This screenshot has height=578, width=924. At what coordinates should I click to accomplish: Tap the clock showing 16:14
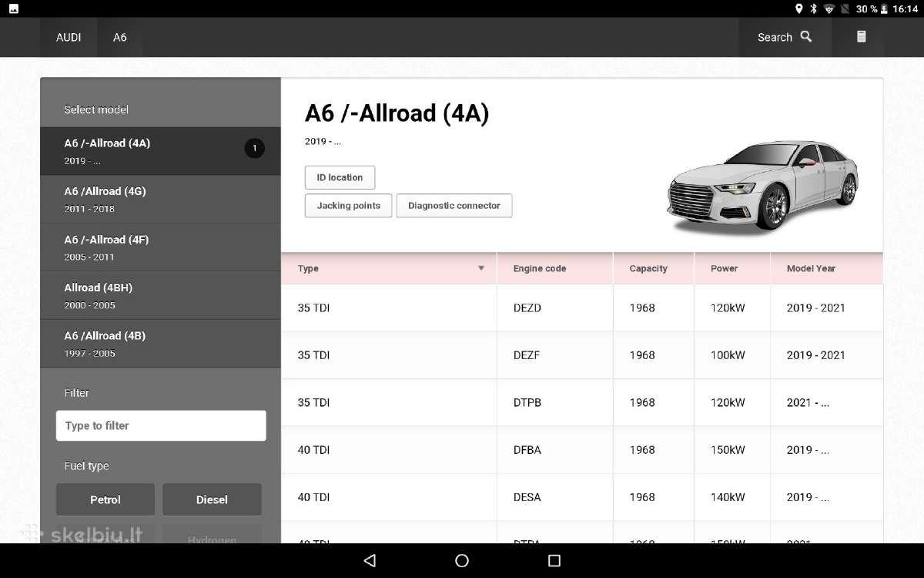coord(906,9)
